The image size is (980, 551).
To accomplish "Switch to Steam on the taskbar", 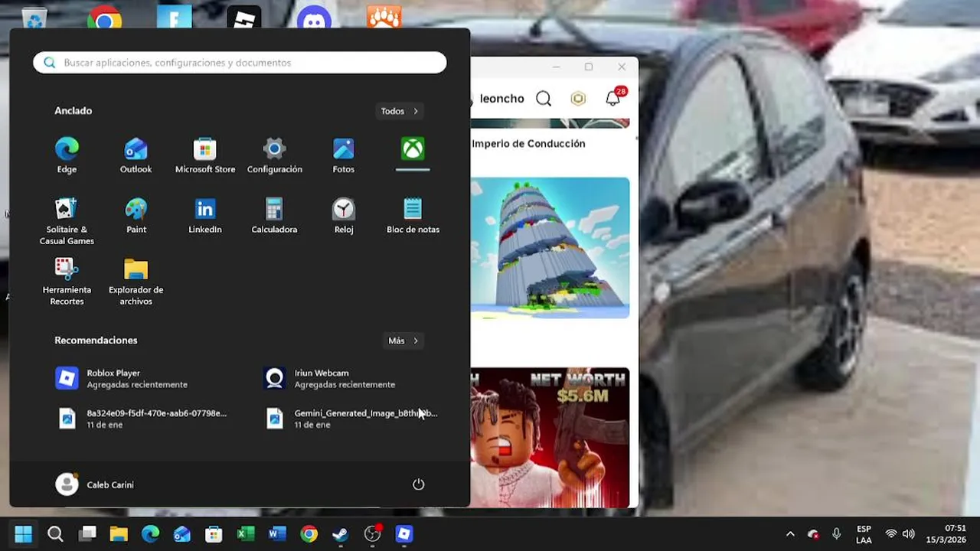I will point(341,533).
